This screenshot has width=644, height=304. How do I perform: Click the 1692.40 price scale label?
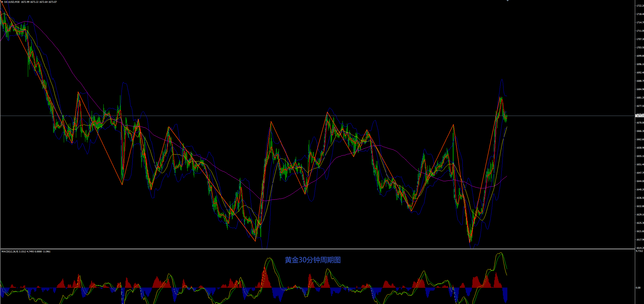pos(640,73)
